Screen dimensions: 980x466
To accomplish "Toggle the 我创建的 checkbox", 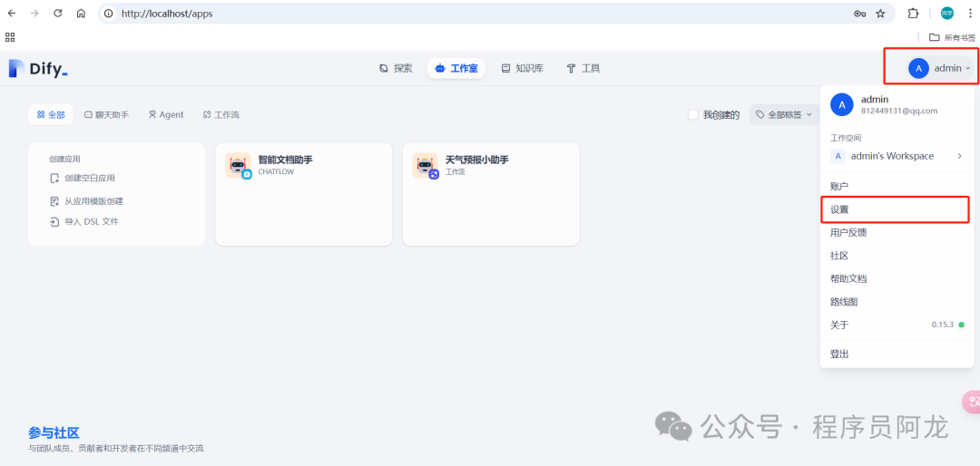I will pyautogui.click(x=692, y=114).
